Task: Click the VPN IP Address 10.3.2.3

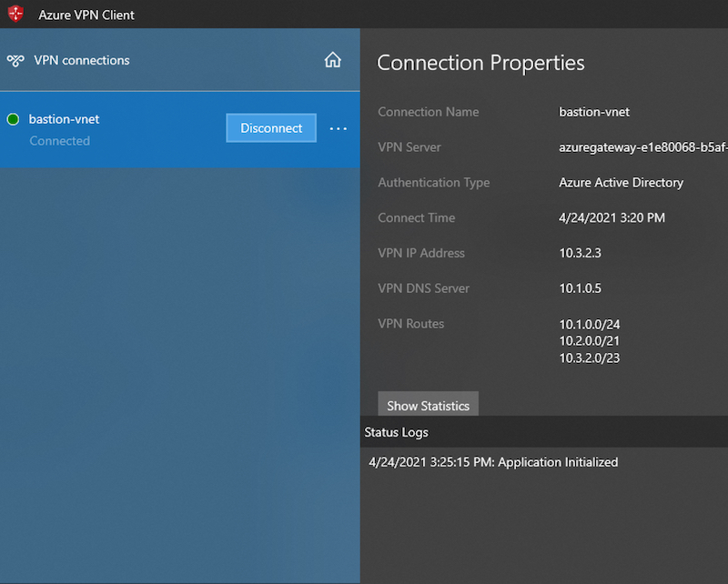Action: coord(580,253)
